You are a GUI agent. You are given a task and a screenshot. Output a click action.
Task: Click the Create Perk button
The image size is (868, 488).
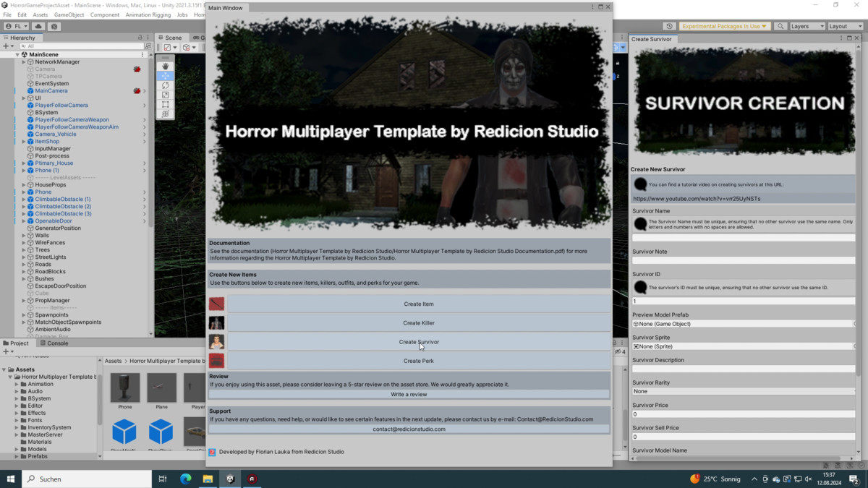(419, 361)
